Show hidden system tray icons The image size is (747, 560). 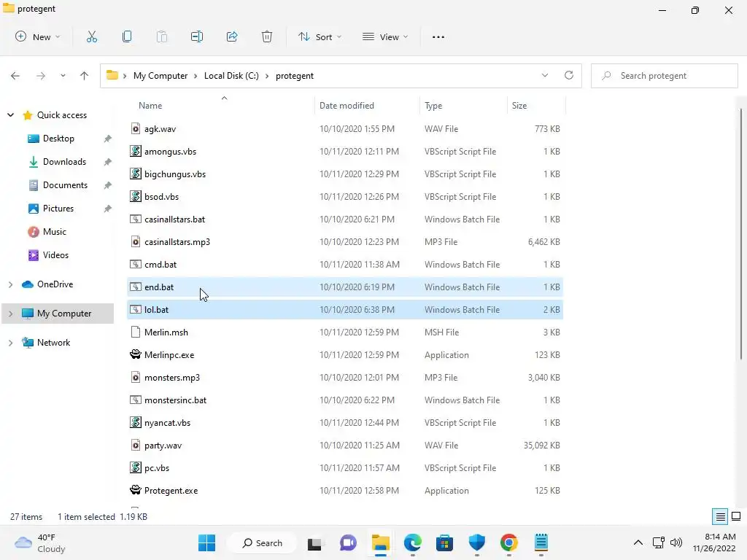638,542
